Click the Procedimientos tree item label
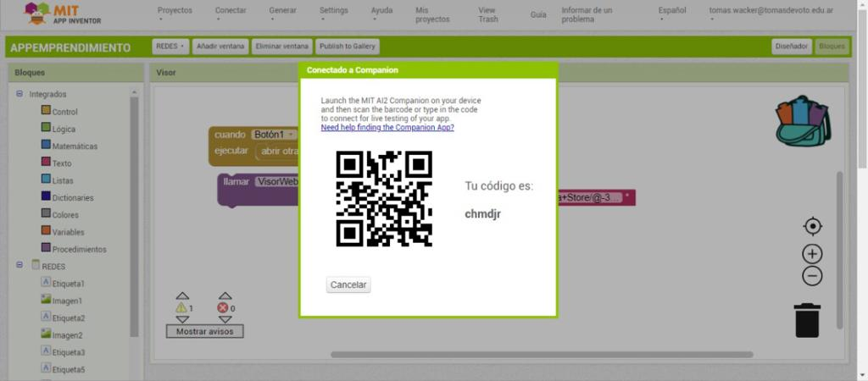This screenshot has width=868, height=381. pos(79,250)
